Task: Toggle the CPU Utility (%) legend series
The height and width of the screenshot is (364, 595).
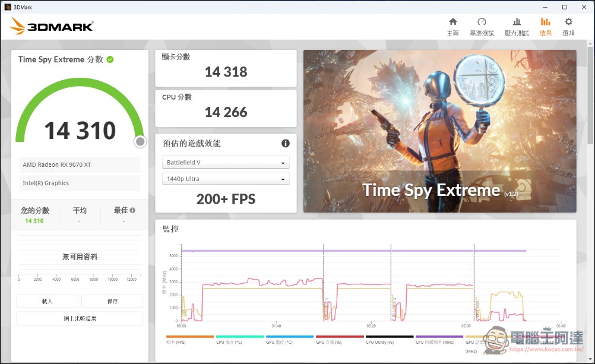Action: pos(381,343)
